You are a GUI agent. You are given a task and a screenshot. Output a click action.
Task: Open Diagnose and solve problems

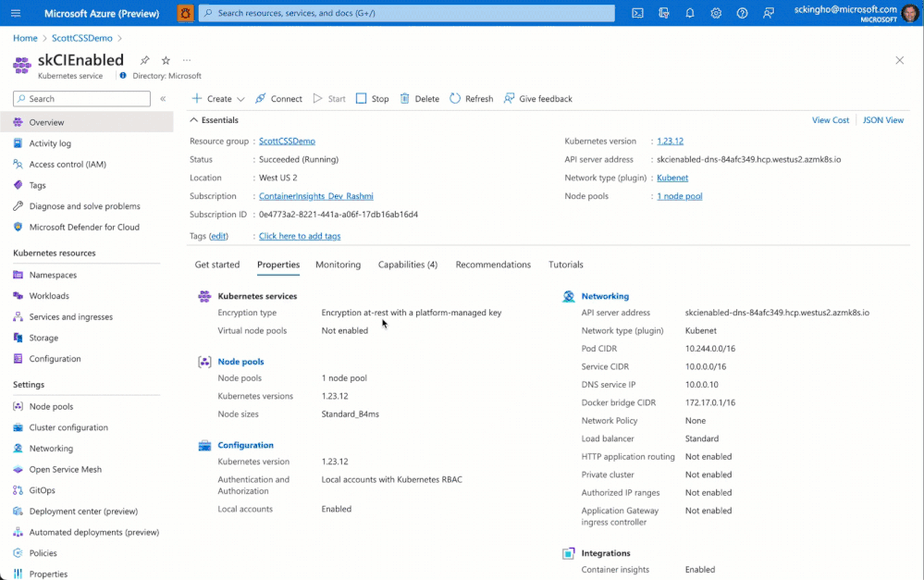87,206
